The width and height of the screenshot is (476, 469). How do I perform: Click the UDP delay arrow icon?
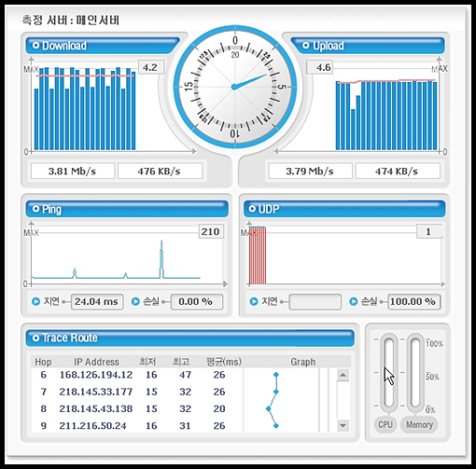(254, 301)
